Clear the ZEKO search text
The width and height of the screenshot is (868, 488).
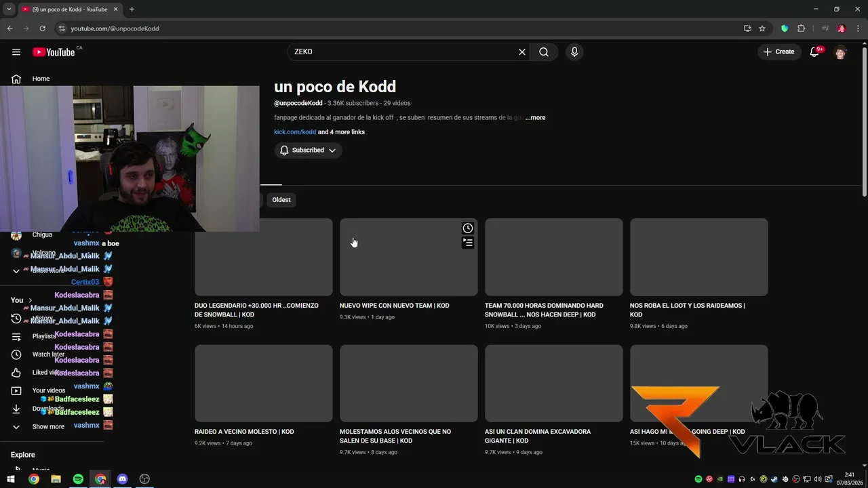pos(522,52)
